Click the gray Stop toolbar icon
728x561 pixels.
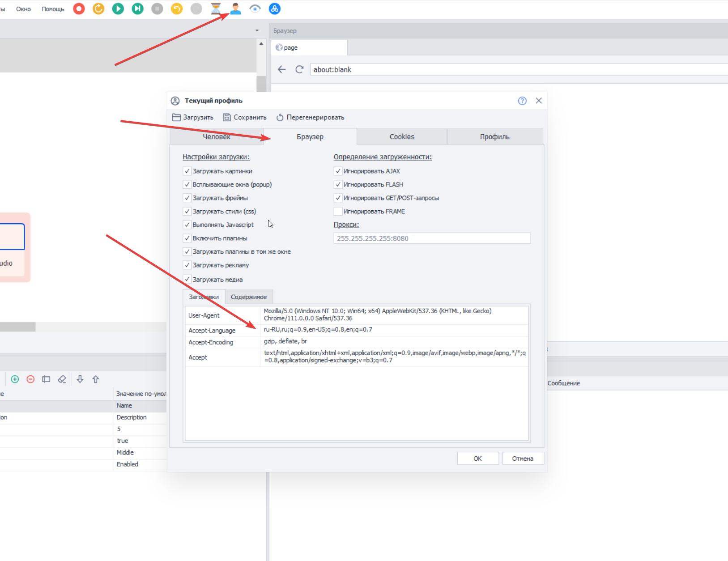[x=157, y=8]
